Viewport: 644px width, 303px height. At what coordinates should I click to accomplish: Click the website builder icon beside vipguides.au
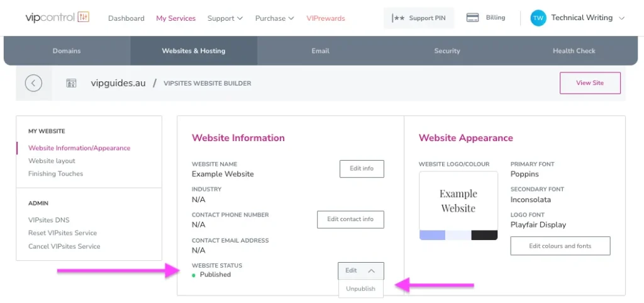(71, 83)
